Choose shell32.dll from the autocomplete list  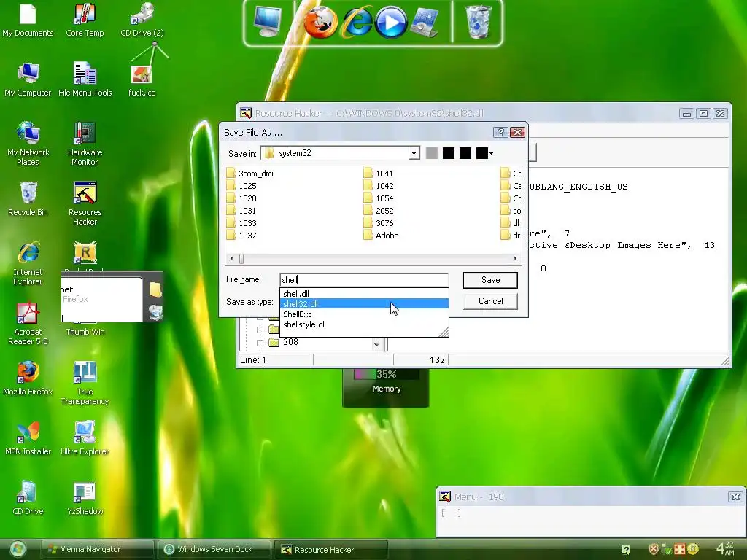click(x=364, y=304)
